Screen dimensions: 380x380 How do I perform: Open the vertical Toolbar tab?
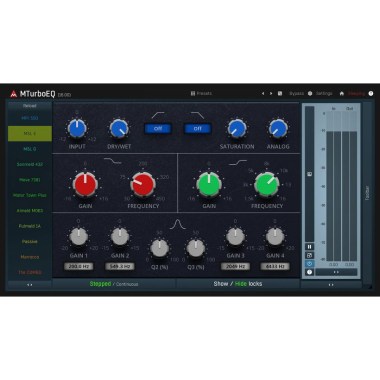point(367,193)
